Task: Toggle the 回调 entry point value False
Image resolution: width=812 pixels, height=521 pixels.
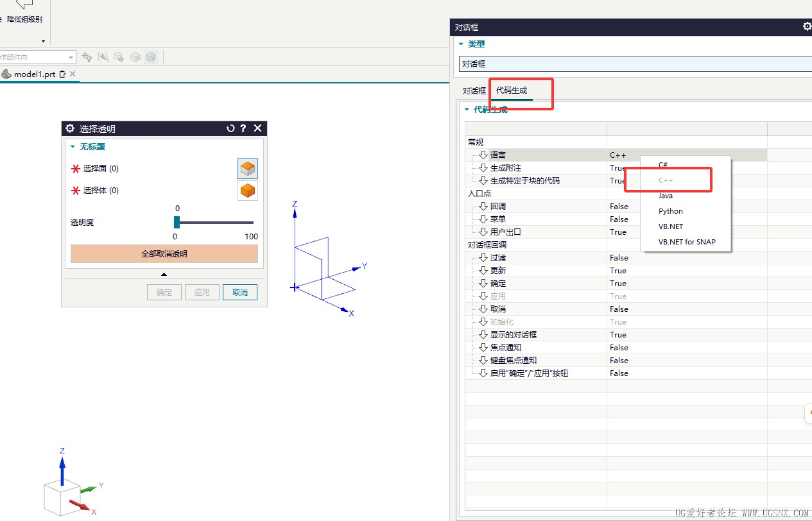Action: pos(619,207)
